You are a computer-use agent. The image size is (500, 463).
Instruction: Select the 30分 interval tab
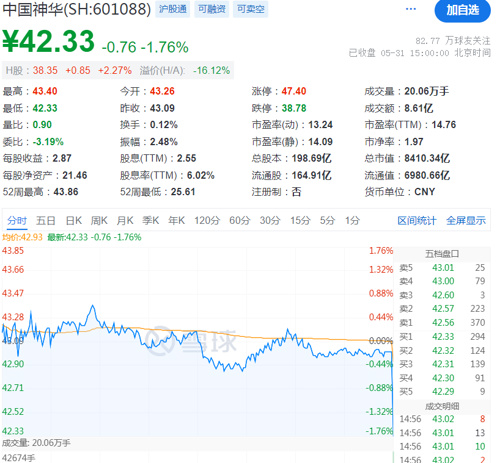pyautogui.click(x=270, y=221)
